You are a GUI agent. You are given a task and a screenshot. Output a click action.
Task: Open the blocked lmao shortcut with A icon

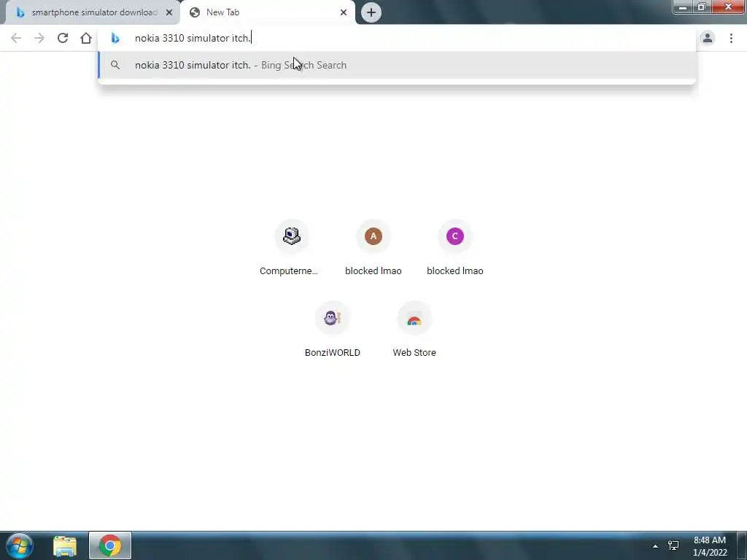[x=373, y=249]
